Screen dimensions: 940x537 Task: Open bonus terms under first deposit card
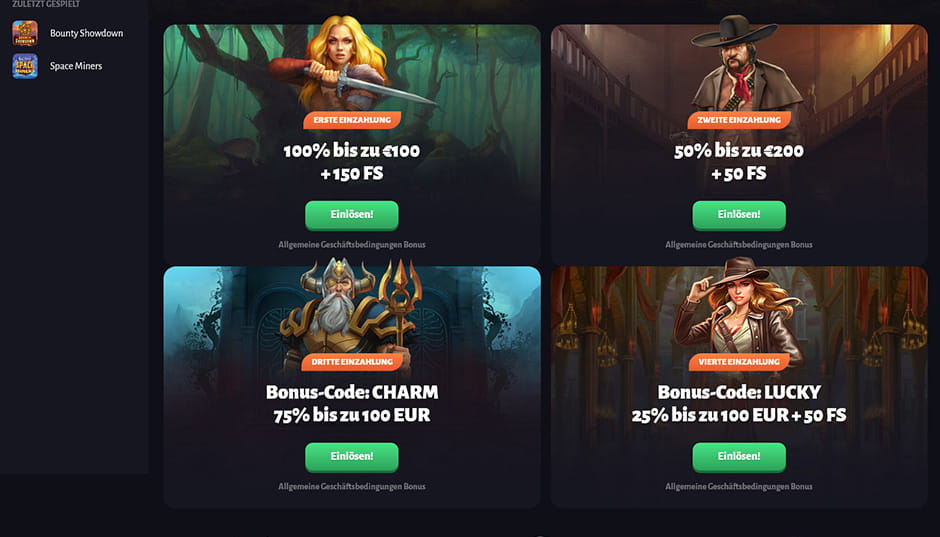coord(352,245)
